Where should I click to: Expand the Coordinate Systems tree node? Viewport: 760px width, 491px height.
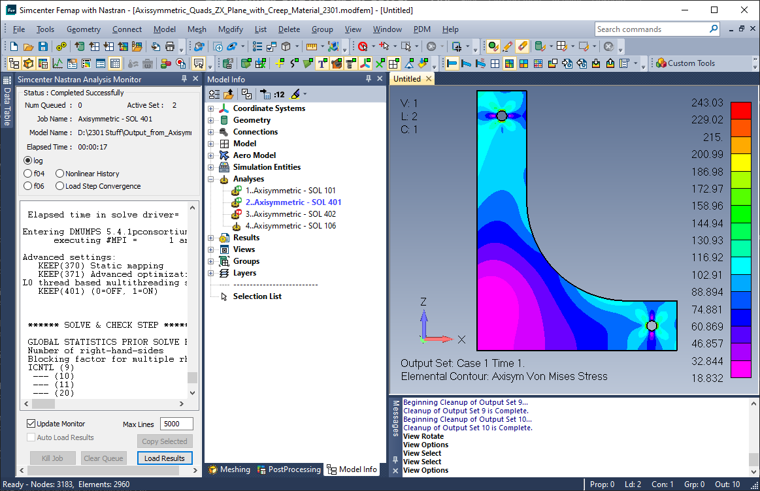(x=211, y=108)
